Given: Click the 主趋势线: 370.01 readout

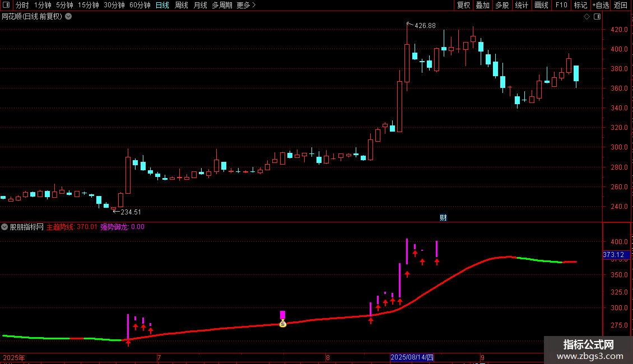Looking at the screenshot, I should tap(72, 227).
